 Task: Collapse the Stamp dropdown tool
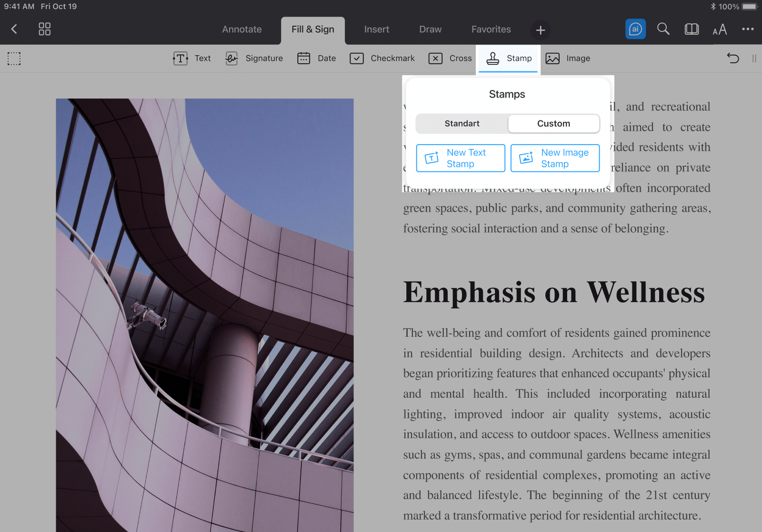[x=509, y=59]
